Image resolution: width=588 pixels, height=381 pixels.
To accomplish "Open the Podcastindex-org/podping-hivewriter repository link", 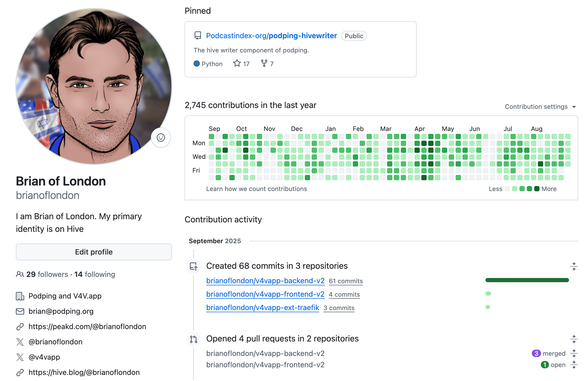I will [x=271, y=36].
